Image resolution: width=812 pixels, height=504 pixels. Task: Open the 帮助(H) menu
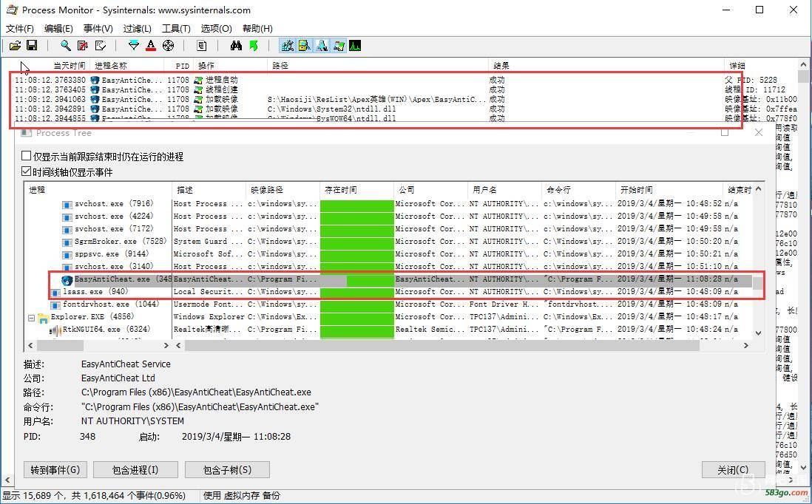click(257, 29)
